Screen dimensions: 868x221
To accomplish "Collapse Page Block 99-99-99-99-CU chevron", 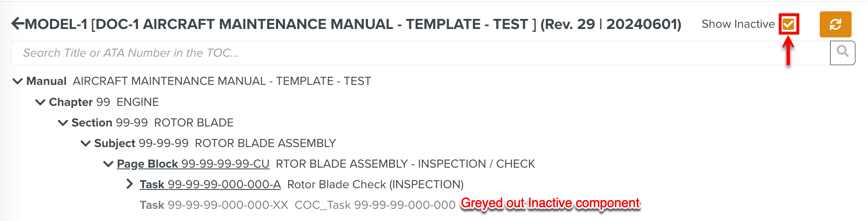I will (x=108, y=164).
